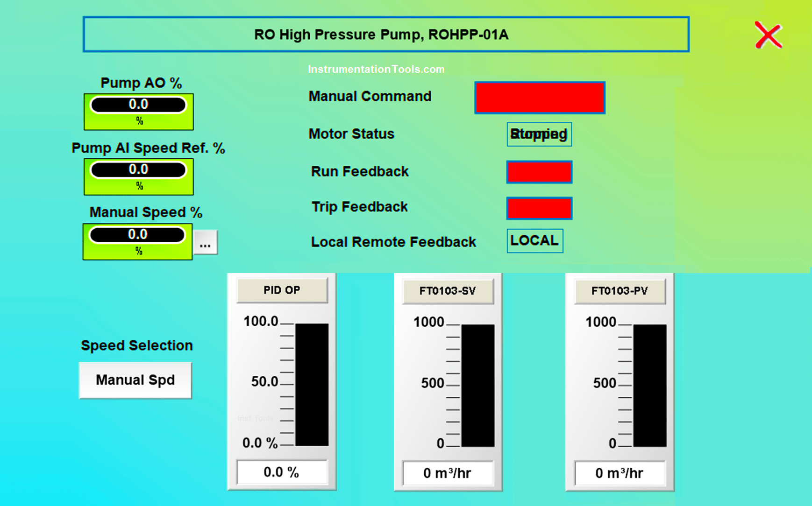Click the PID OP gauge header
This screenshot has height=506, width=812.
[x=282, y=290]
